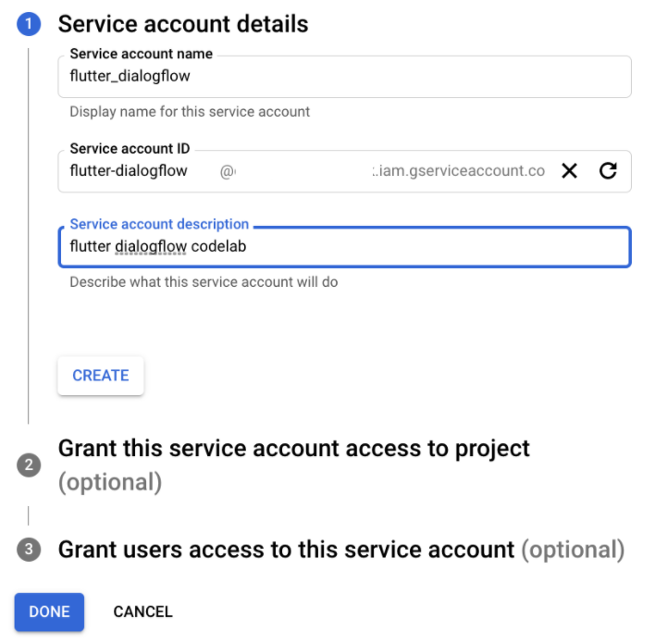Click the Service account ID floating label
This screenshot has width=655, height=644.
click(130, 148)
